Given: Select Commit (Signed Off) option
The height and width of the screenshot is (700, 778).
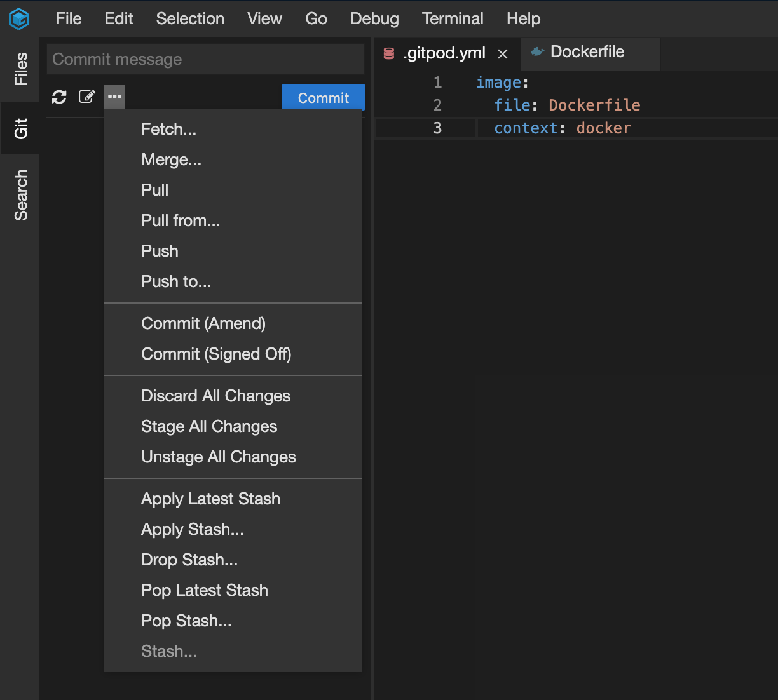Looking at the screenshot, I should pyautogui.click(x=216, y=354).
